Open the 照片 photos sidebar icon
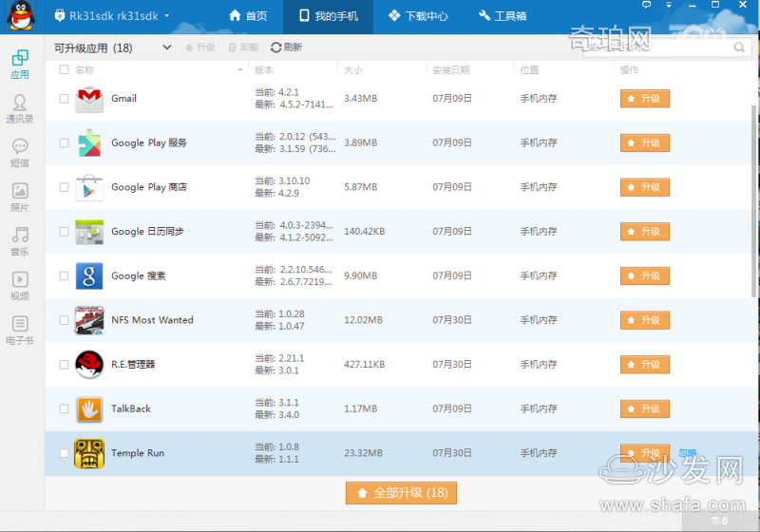This screenshot has height=532, width=760. click(20, 198)
